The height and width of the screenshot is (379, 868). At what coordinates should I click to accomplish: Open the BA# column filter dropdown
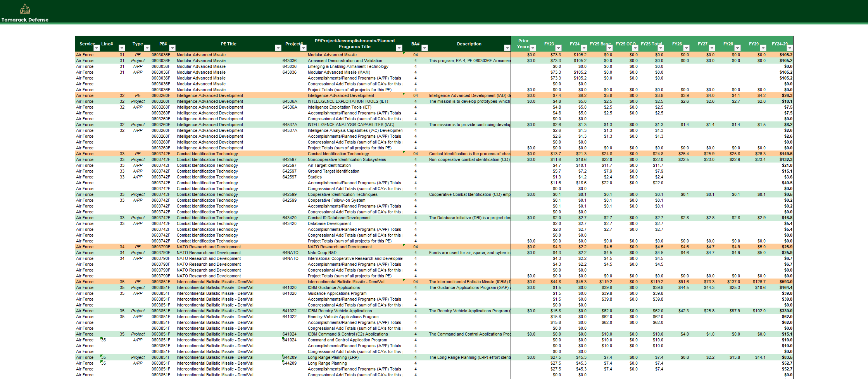(425, 48)
